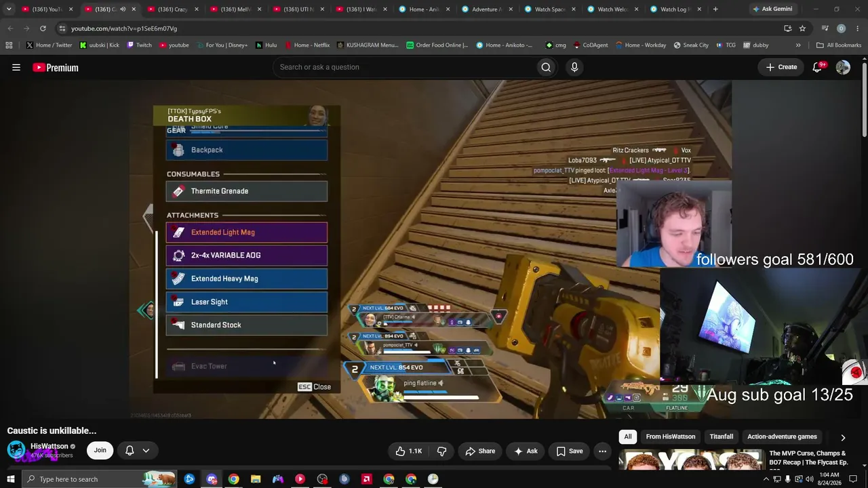Open The MVP Curse recommended video thumbnail

point(691,460)
